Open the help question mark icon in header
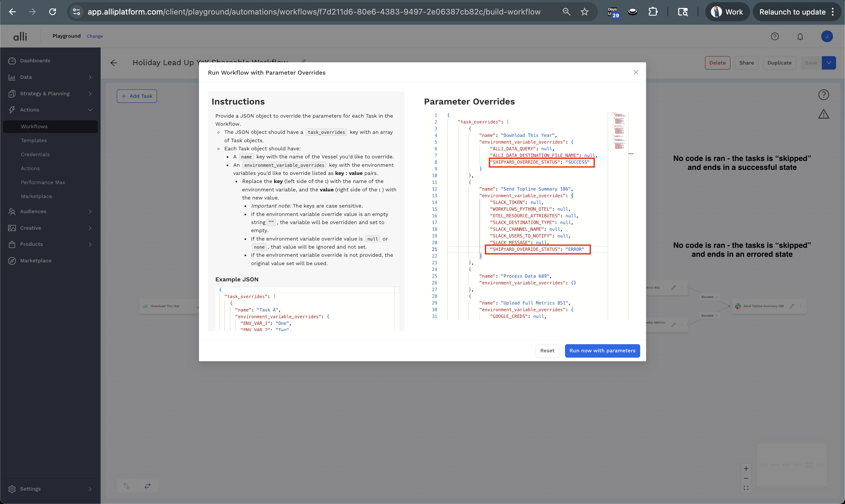Image resolution: width=845 pixels, height=504 pixels. 775,36
